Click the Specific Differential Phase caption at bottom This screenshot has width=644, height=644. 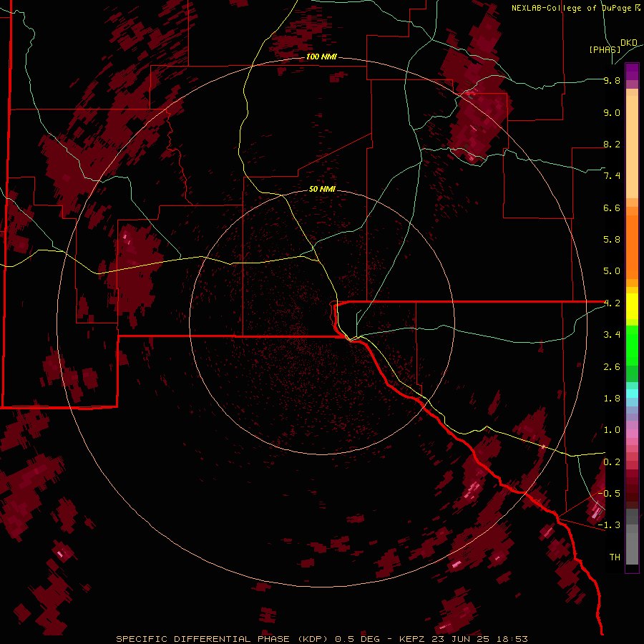click(x=321, y=639)
